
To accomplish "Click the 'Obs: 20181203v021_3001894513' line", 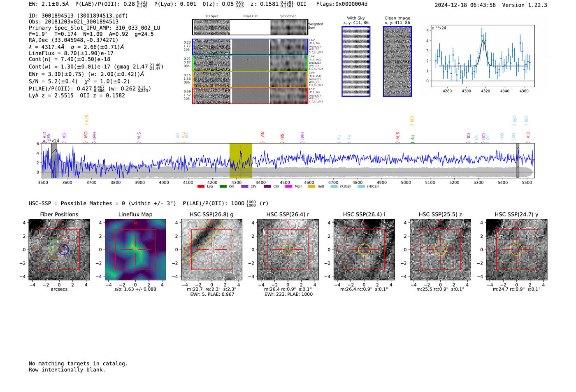I will 74,22.
